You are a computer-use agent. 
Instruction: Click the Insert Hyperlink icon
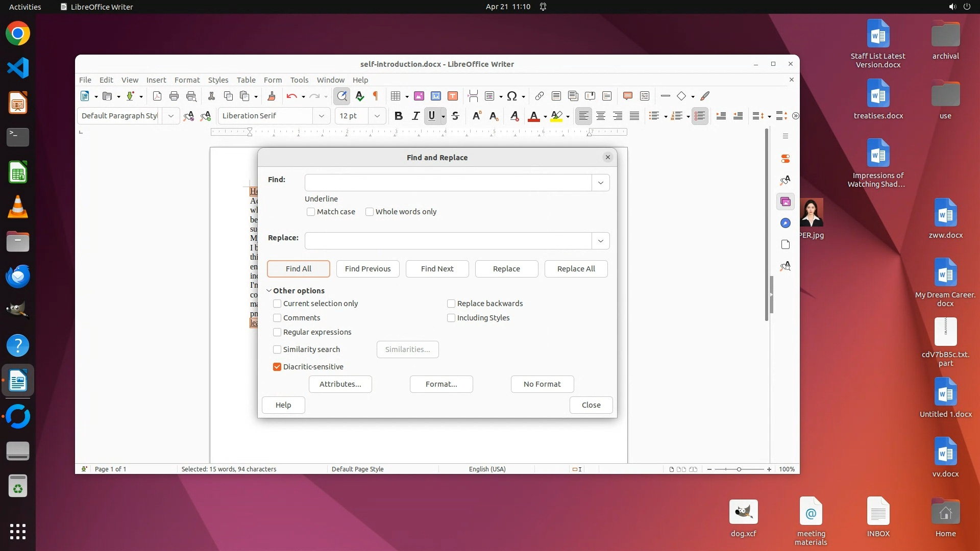pos(539,96)
